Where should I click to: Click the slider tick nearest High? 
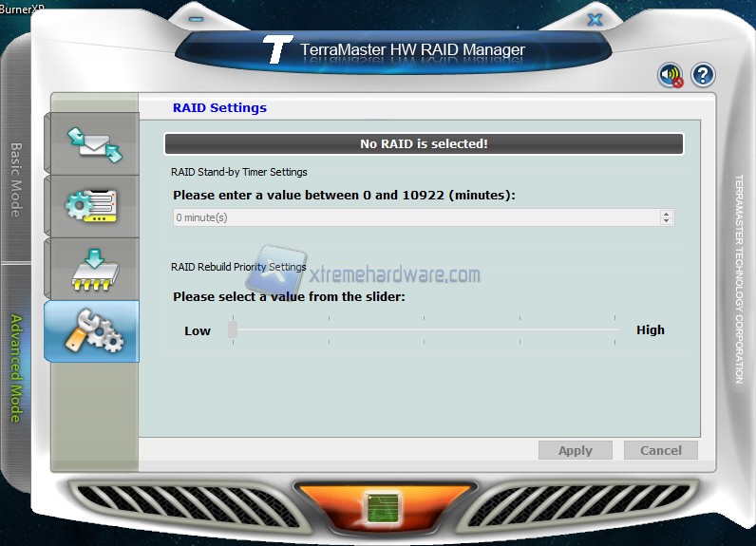tap(614, 329)
